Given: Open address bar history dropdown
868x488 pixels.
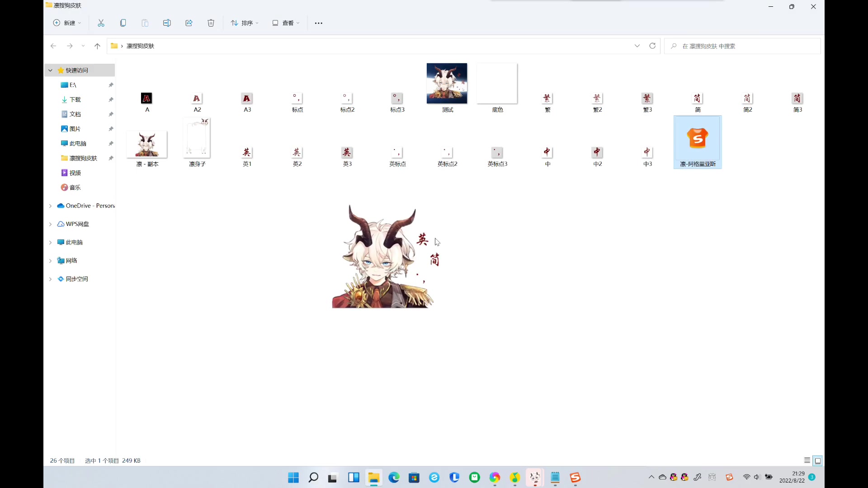Looking at the screenshot, I should 637,46.
